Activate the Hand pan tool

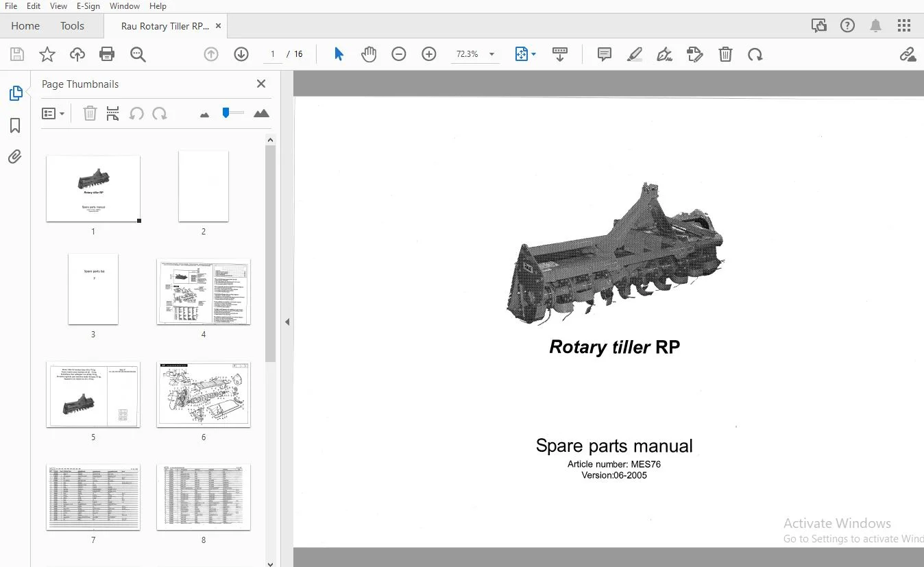[369, 54]
